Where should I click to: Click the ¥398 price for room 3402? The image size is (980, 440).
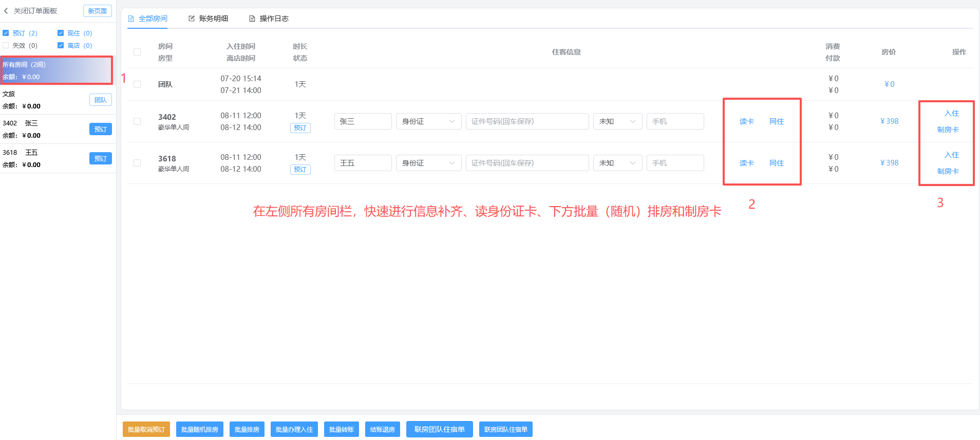890,121
